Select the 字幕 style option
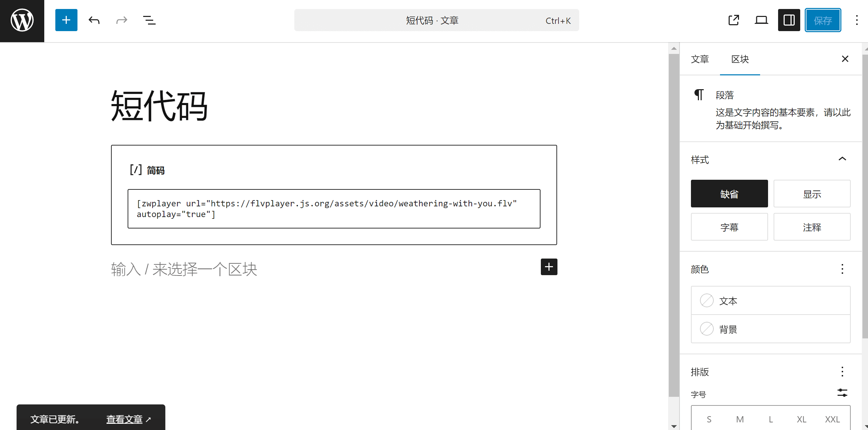Screen dimensions: 868x430 coord(729,227)
